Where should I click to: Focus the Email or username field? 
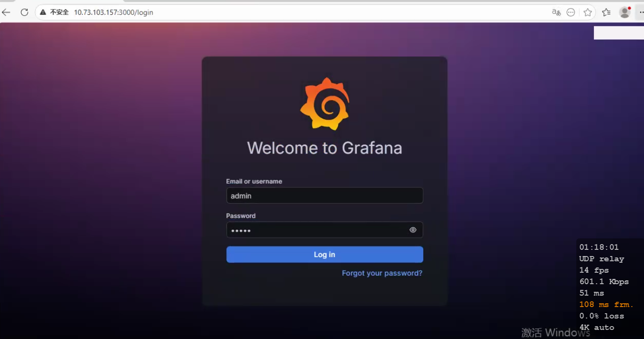click(x=324, y=195)
